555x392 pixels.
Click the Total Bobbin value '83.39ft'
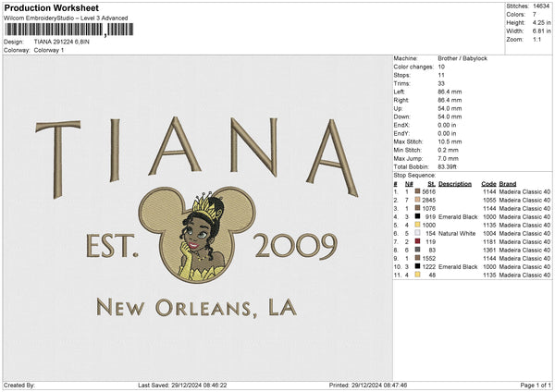pyautogui.click(x=448, y=166)
